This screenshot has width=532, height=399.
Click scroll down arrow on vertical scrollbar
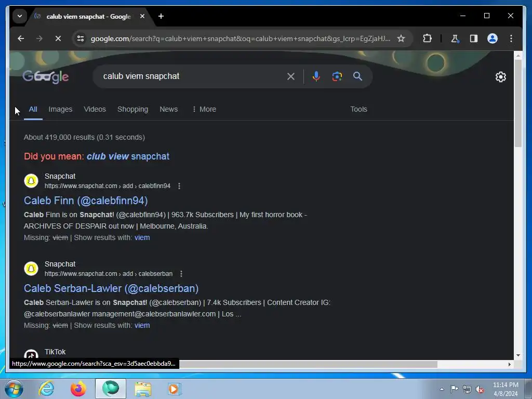(518, 355)
